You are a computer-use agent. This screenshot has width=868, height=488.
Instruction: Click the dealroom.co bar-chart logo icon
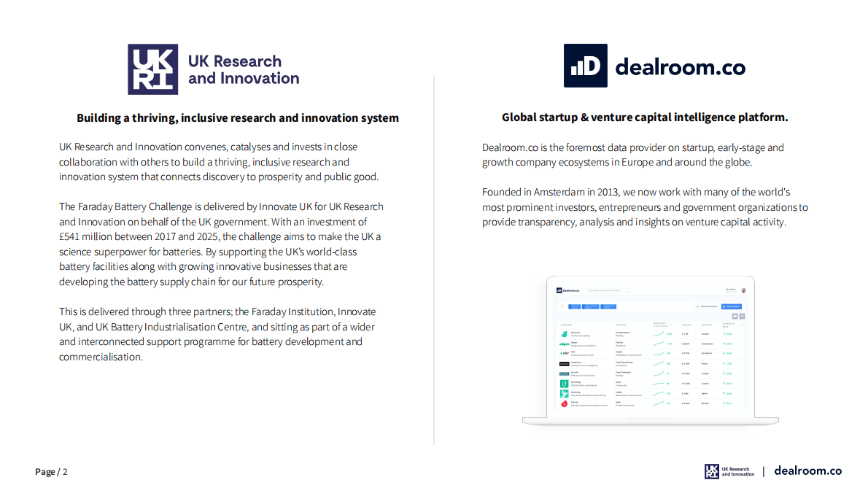[585, 66]
